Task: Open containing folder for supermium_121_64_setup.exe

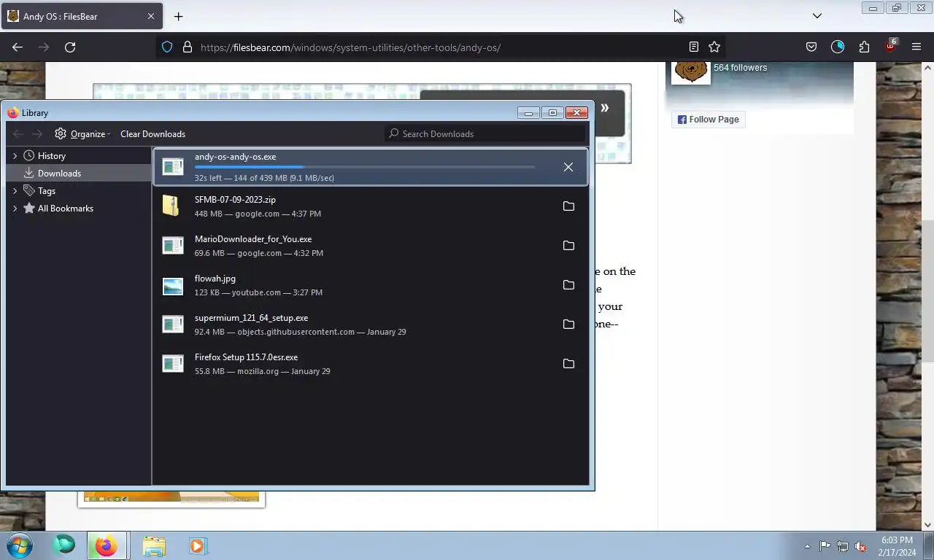Action: 568,324
